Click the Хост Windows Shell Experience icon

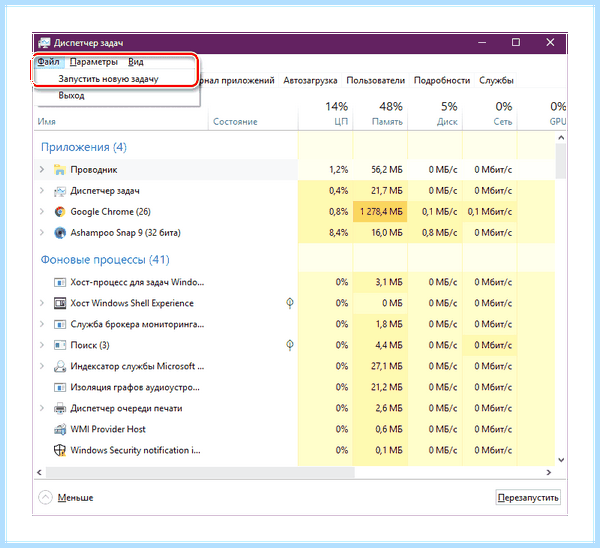[x=60, y=303]
